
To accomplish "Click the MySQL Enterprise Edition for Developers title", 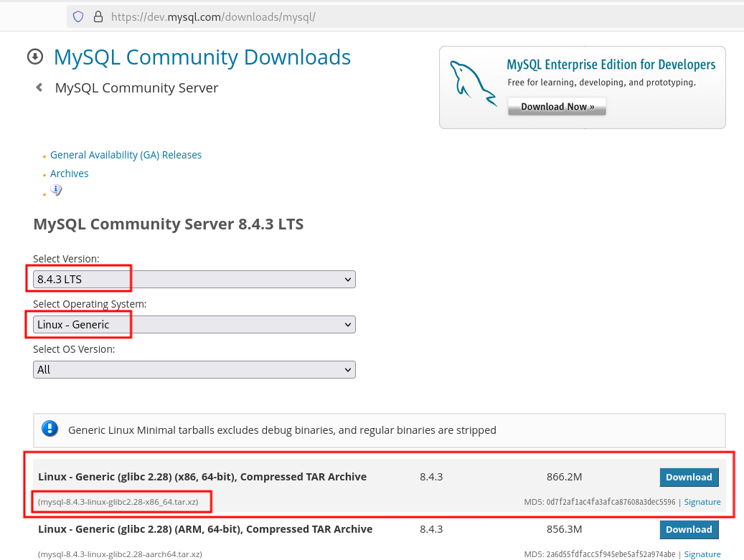I will tap(611, 65).
